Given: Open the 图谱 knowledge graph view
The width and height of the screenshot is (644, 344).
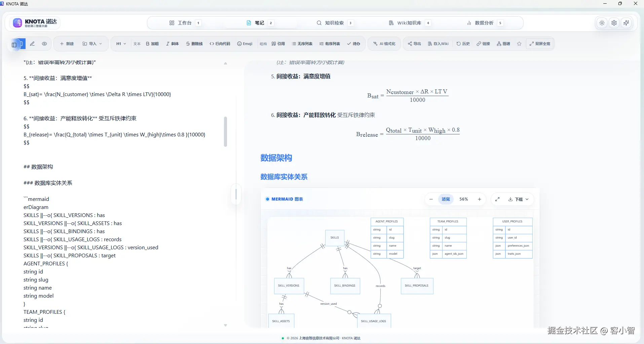Looking at the screenshot, I should coord(503,44).
